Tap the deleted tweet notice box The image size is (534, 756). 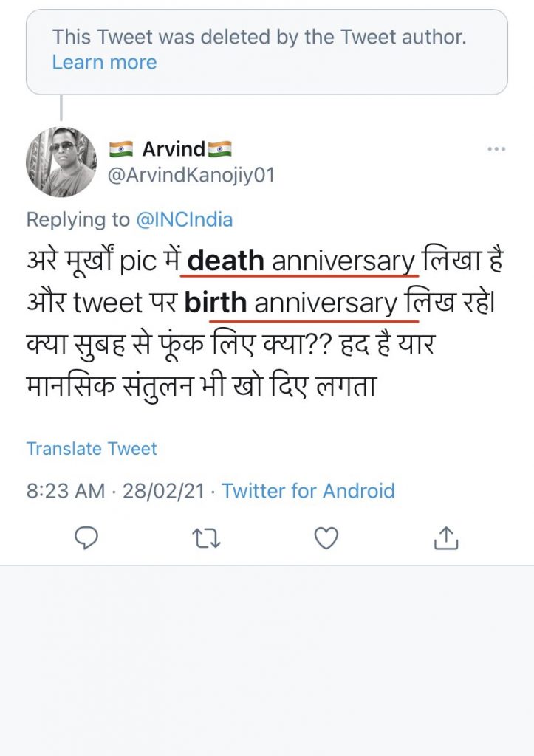267,50
